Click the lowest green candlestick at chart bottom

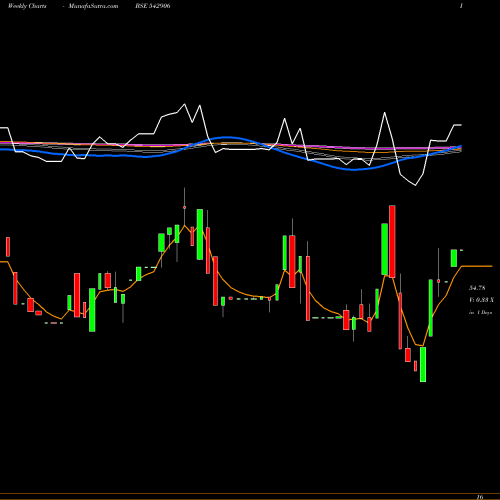tap(423, 364)
